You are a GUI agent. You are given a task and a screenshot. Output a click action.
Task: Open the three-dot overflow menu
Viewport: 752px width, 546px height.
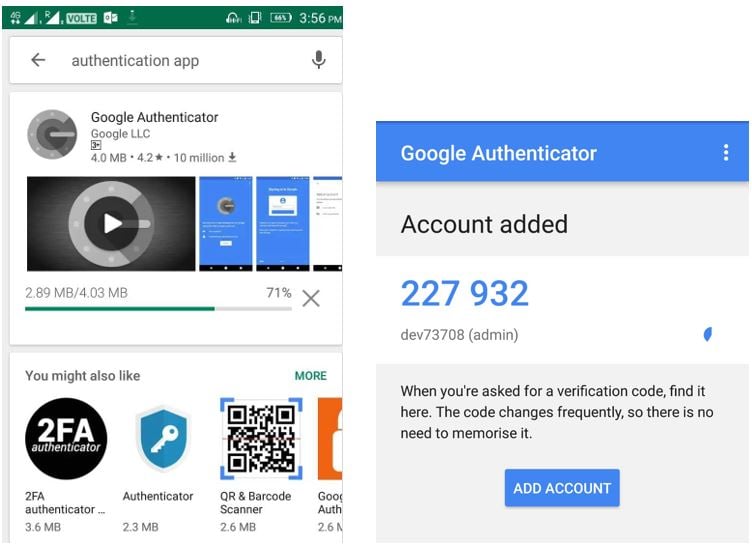pos(726,153)
